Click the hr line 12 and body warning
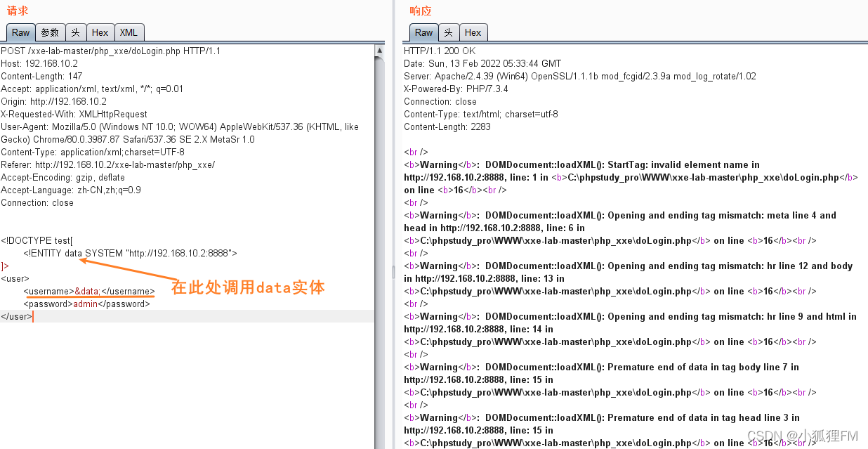This screenshot has height=449, width=868. coord(629,278)
